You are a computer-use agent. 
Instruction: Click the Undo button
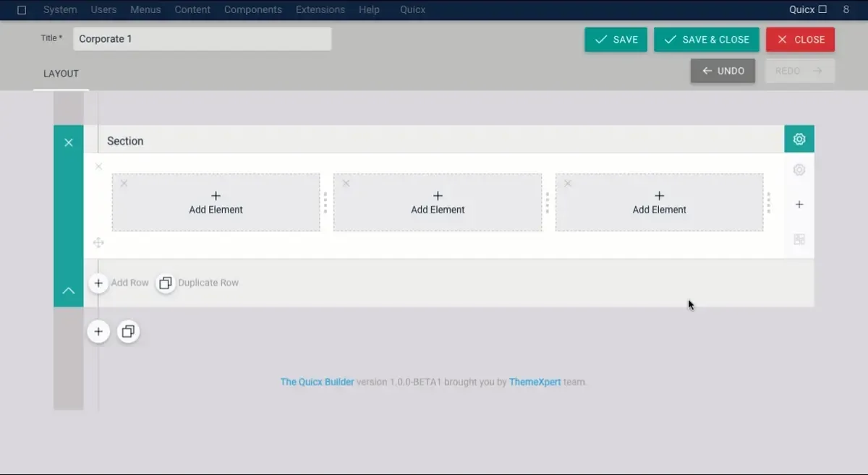click(x=723, y=71)
